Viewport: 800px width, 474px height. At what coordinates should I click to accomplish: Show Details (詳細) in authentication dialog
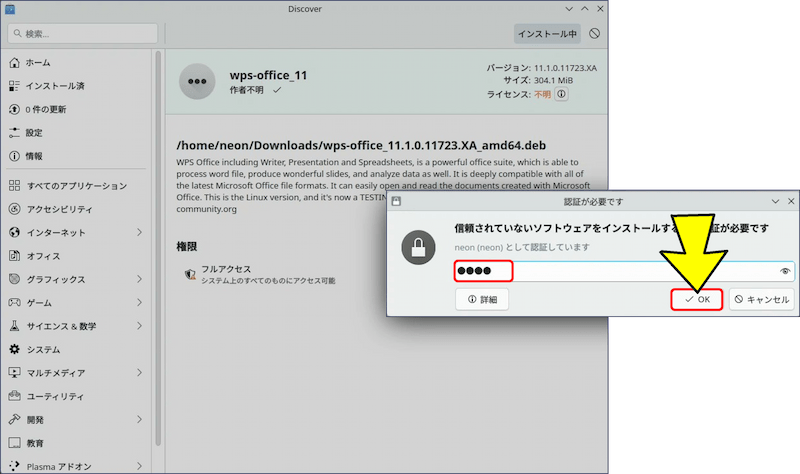pos(482,299)
